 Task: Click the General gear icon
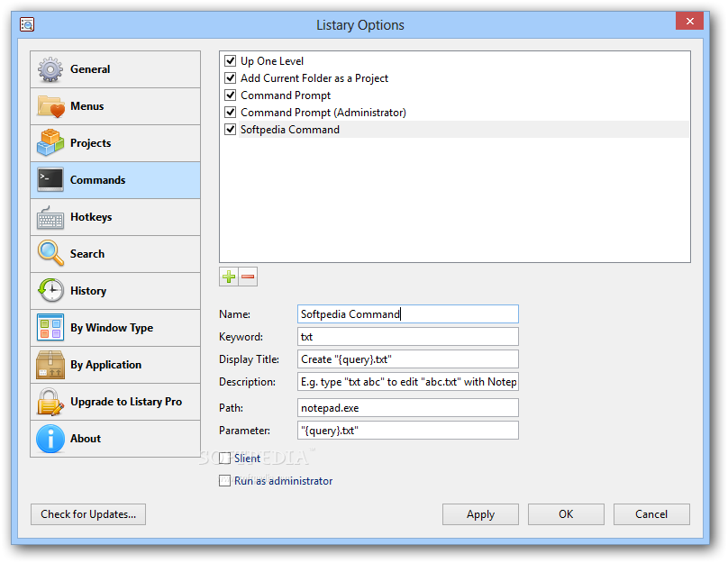point(50,69)
